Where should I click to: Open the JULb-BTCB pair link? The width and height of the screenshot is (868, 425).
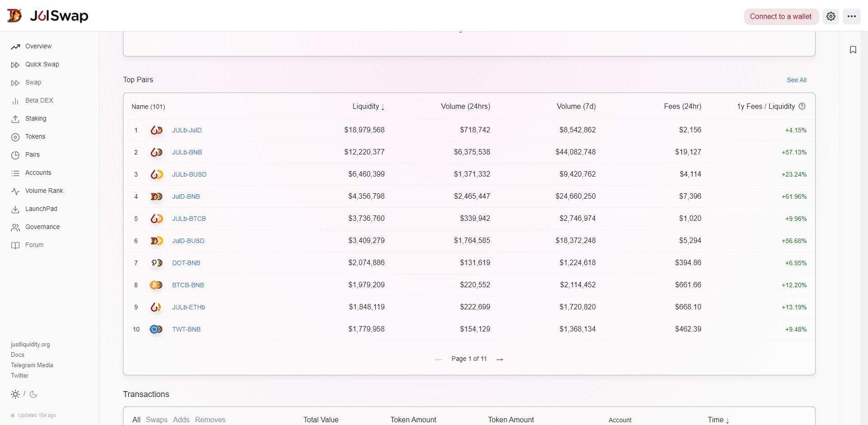(x=189, y=219)
